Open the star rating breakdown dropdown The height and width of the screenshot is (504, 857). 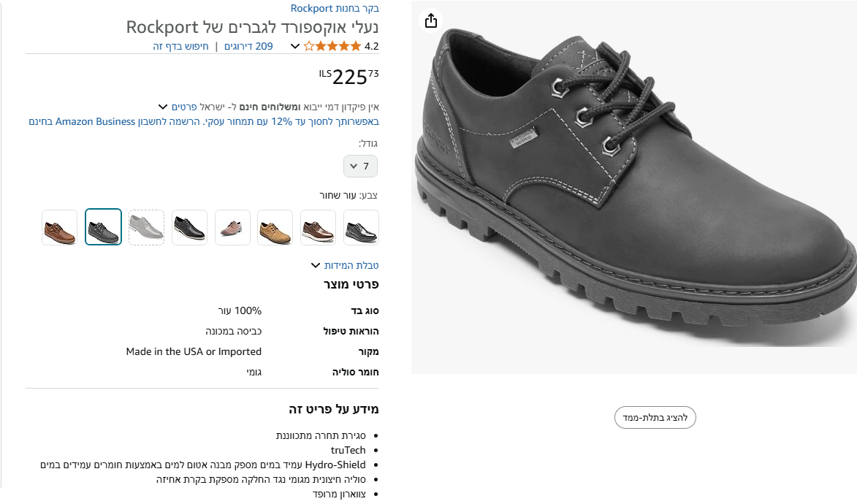294,45
